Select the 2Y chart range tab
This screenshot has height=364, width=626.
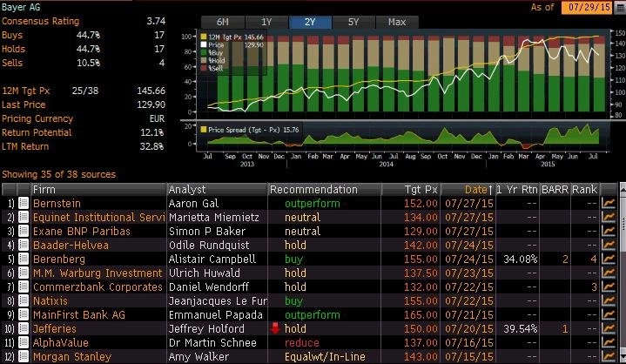click(310, 22)
